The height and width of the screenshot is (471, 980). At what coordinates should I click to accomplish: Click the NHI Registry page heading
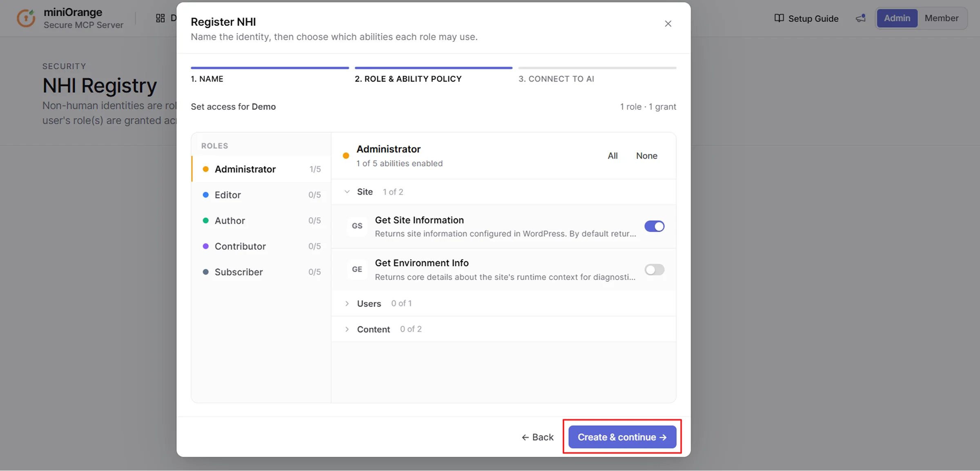tap(100, 86)
